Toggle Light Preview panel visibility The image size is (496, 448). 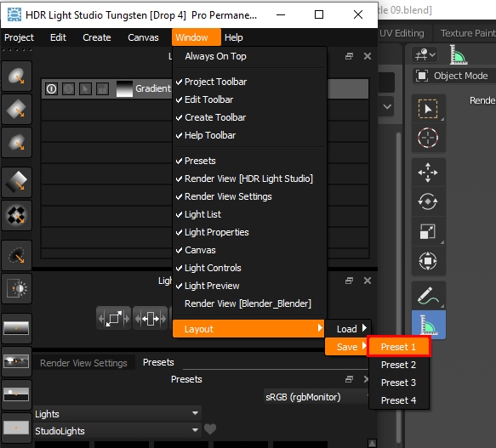point(248,286)
